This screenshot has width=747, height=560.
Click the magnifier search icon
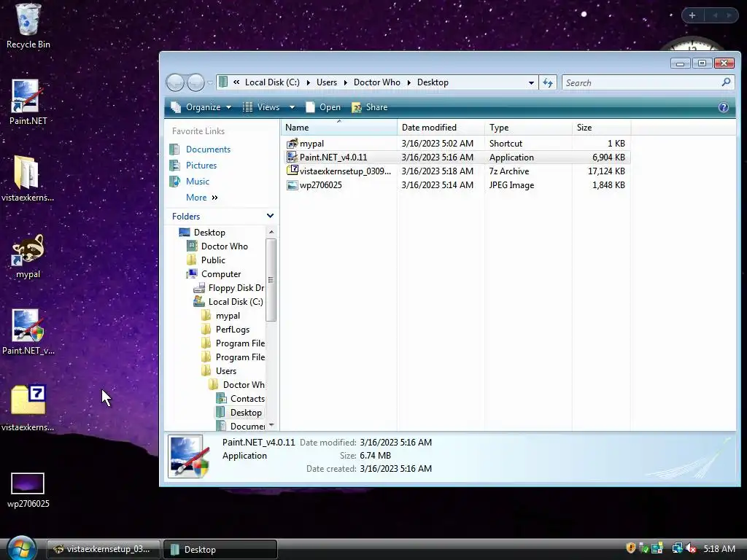(x=726, y=82)
